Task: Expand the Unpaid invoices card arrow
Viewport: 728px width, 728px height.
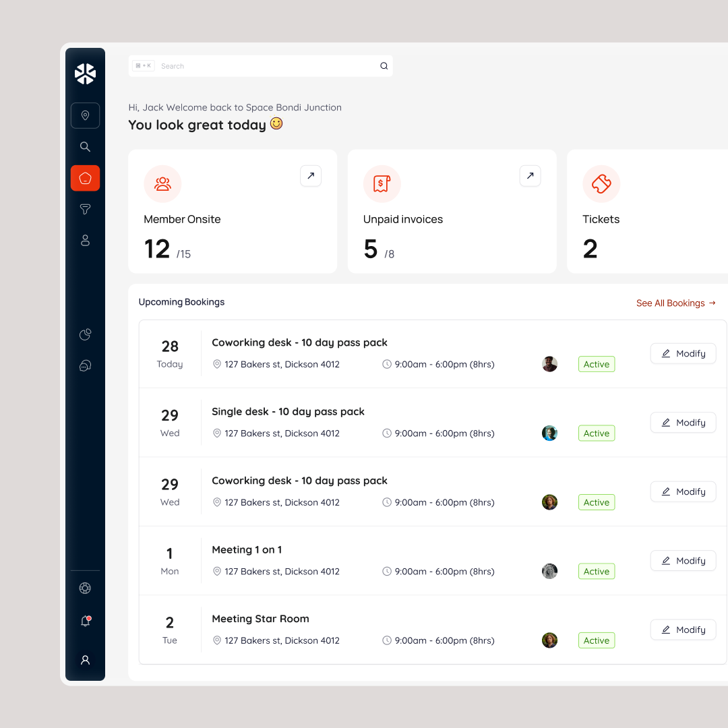Action: tap(530, 175)
